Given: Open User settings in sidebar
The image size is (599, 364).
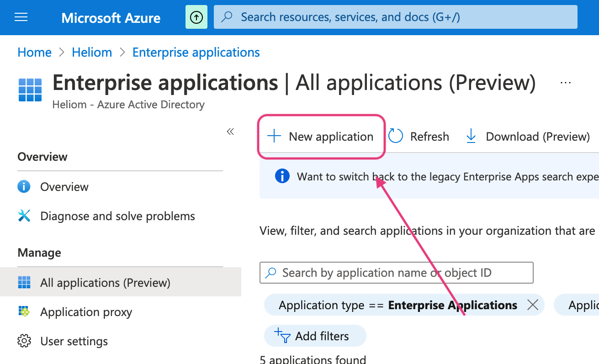Looking at the screenshot, I should click(x=74, y=341).
